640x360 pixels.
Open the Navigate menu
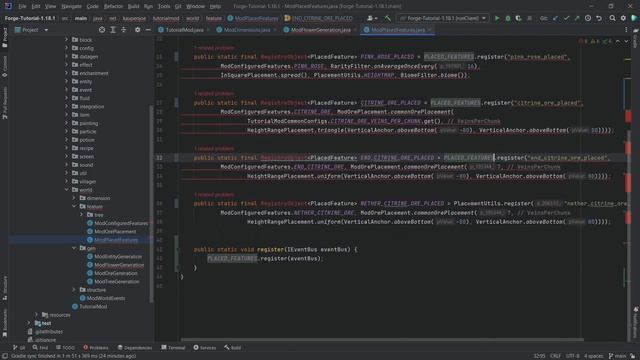(71, 6)
